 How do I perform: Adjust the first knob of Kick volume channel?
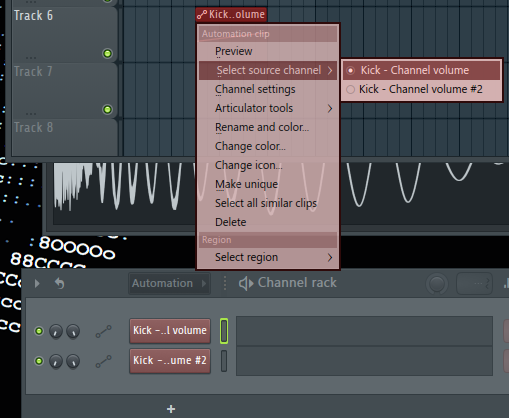[x=56, y=331]
